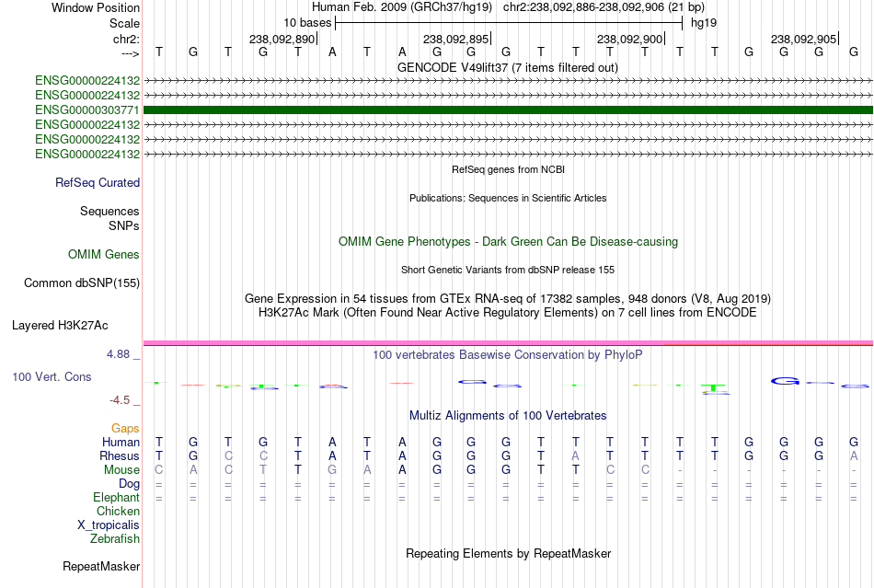Viewport: 874px width, 588px height.
Task: Select the Dog alignment row label
Action: click(x=130, y=484)
